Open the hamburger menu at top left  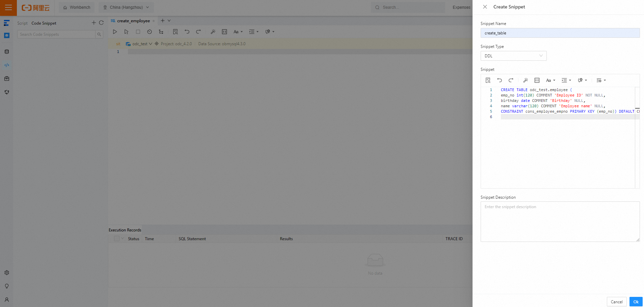click(8, 7)
